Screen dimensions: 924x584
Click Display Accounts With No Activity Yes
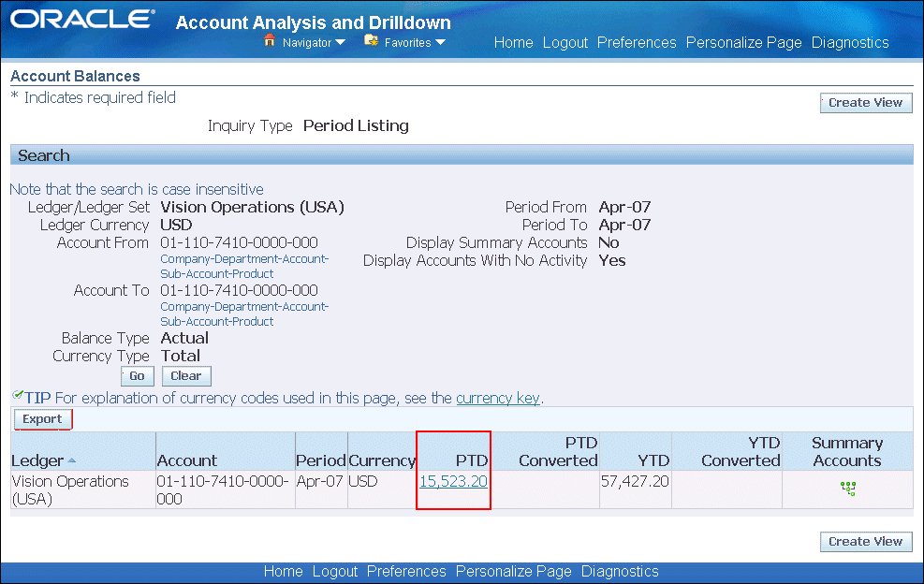pos(612,260)
